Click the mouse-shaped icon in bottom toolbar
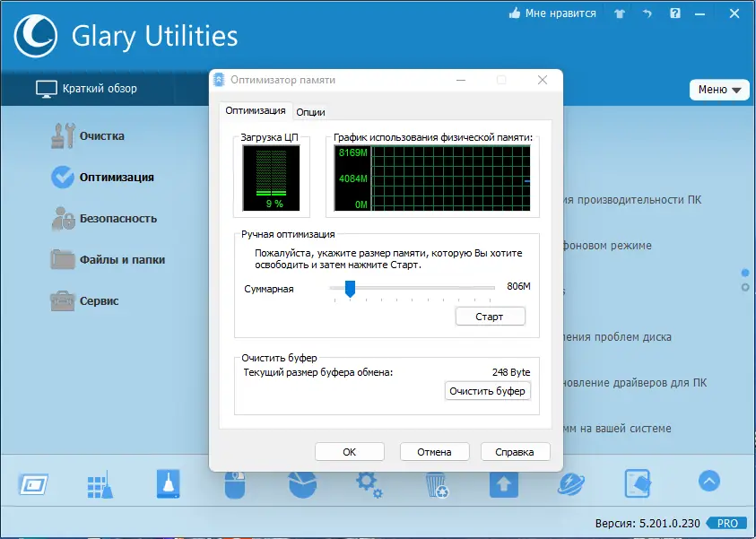This screenshot has height=539, width=756. (x=235, y=484)
